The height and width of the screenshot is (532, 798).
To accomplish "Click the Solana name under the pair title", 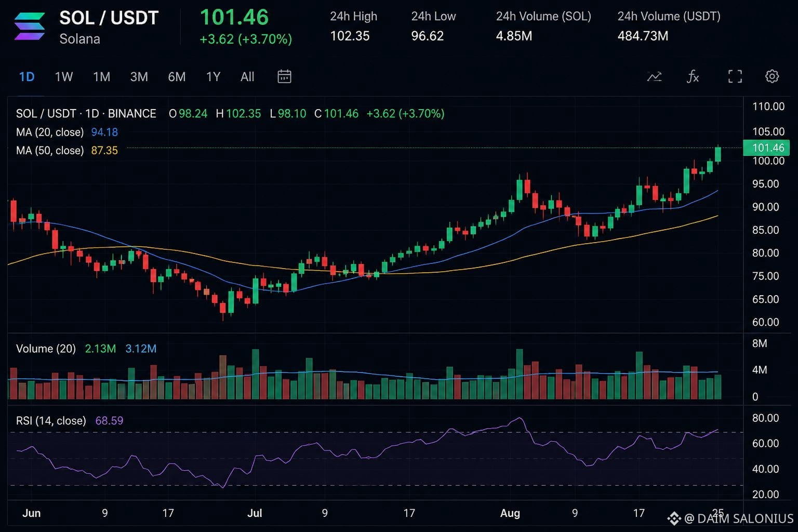I will 79,39.
